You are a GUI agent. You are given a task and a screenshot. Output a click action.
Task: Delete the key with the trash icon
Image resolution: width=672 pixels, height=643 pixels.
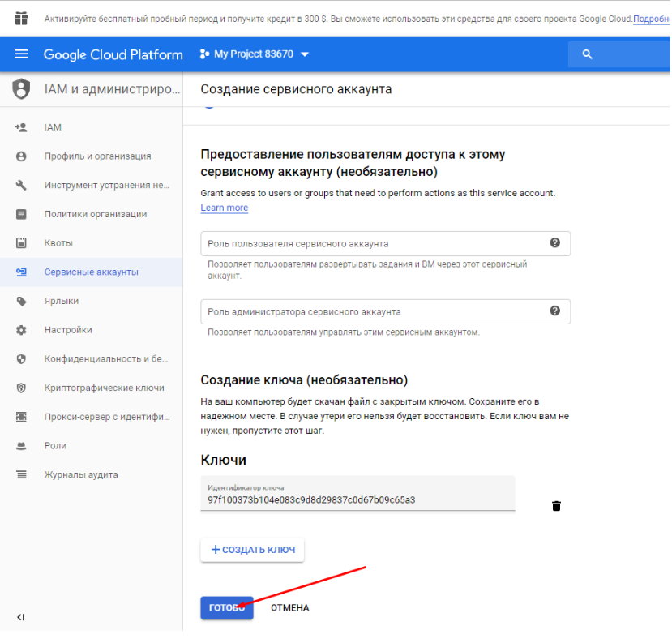pos(556,506)
